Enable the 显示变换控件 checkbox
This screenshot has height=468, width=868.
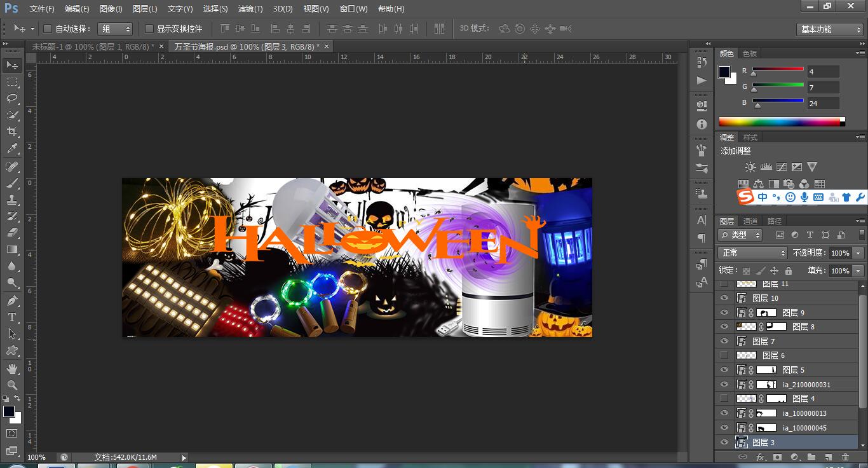point(149,29)
